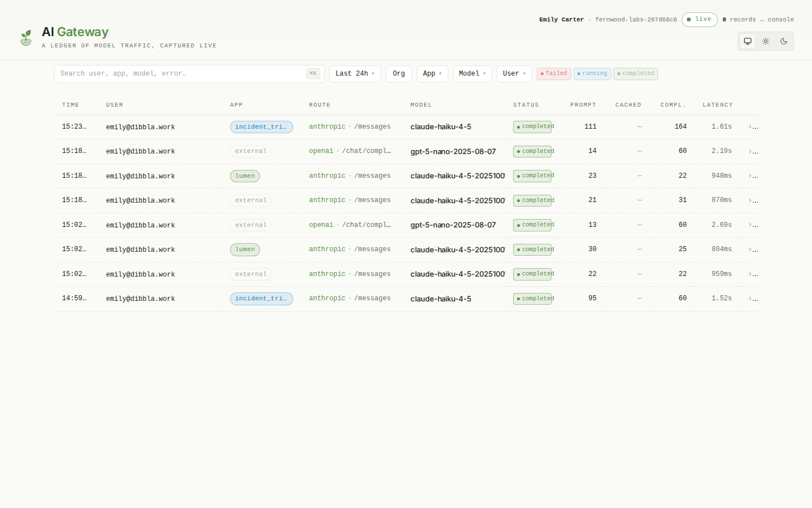Open the Model filter dropdown

(x=472, y=73)
